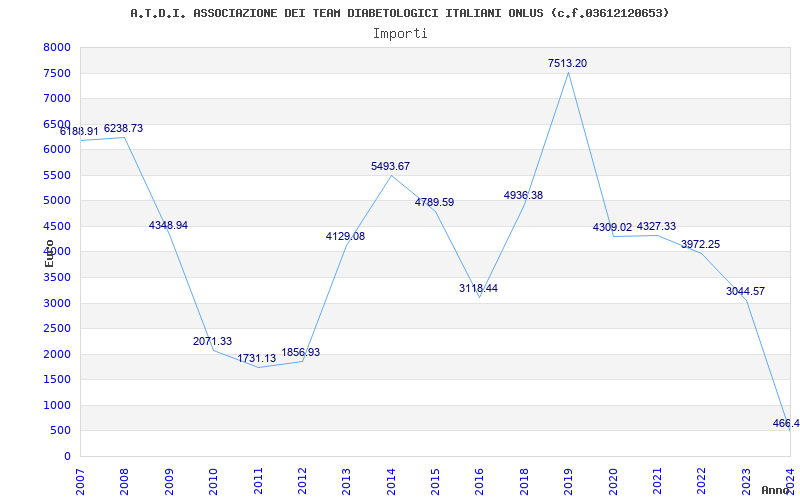Select the 2071.33 data label
This screenshot has height=500, width=800.
(212, 341)
